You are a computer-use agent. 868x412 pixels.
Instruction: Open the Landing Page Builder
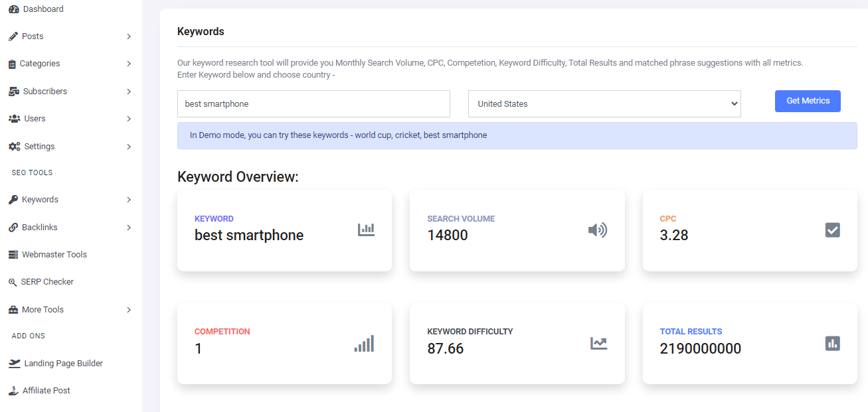(x=62, y=363)
